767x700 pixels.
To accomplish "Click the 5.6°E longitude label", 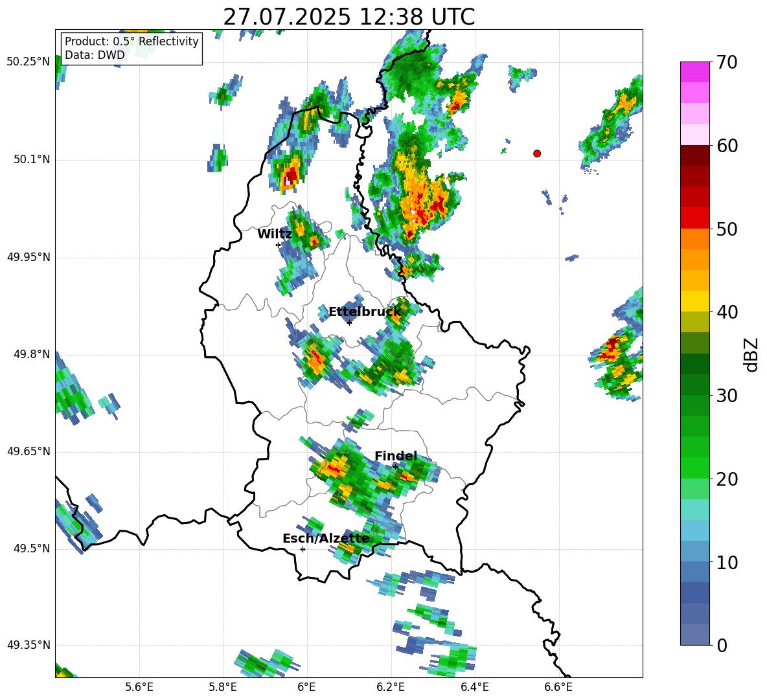I will [x=139, y=687].
